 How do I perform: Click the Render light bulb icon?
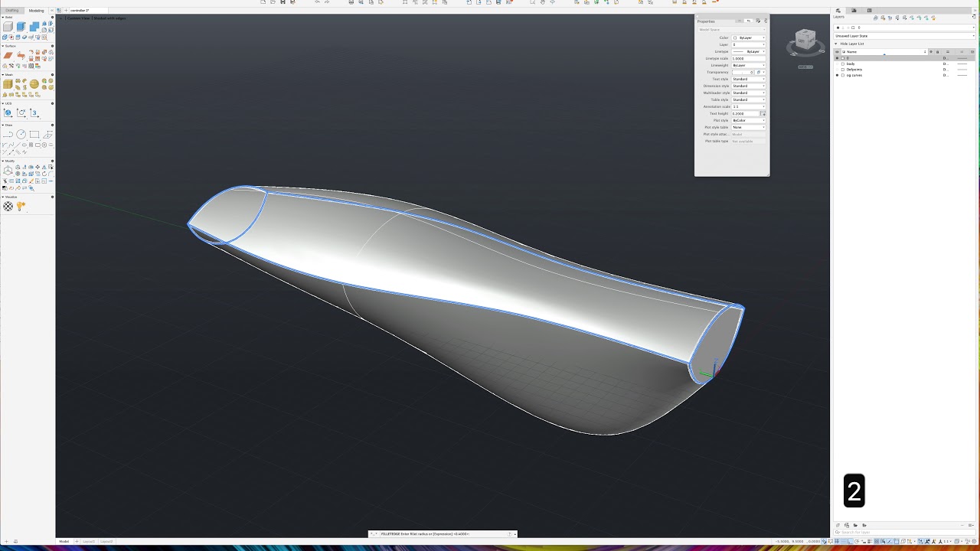tap(21, 207)
